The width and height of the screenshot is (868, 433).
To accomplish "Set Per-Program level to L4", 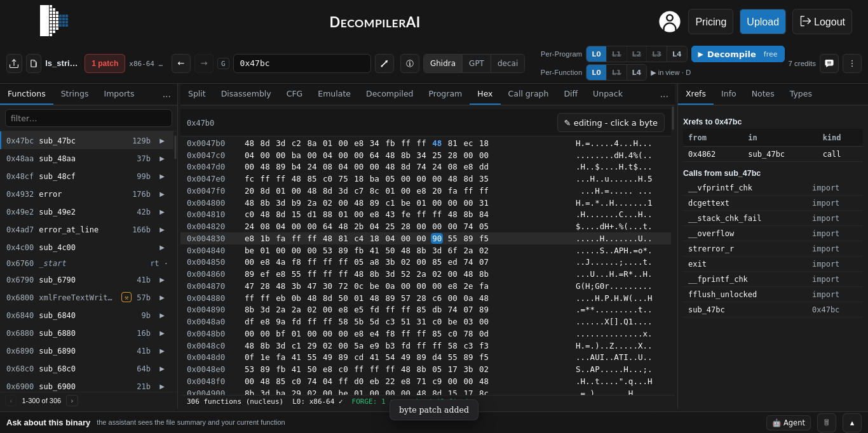I will click(676, 54).
